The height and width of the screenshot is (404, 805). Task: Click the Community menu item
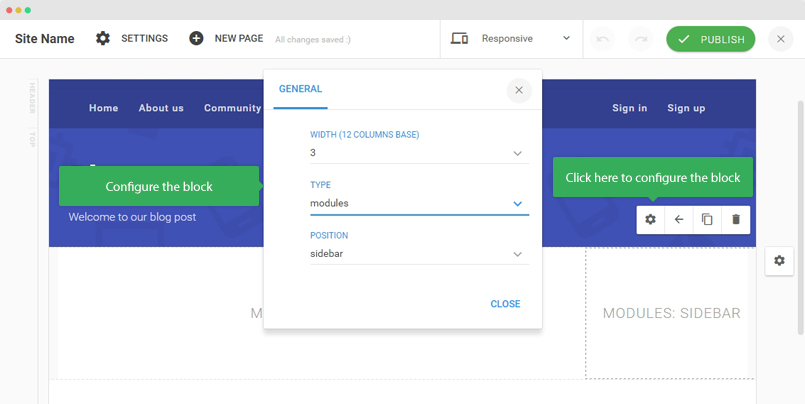[232, 108]
